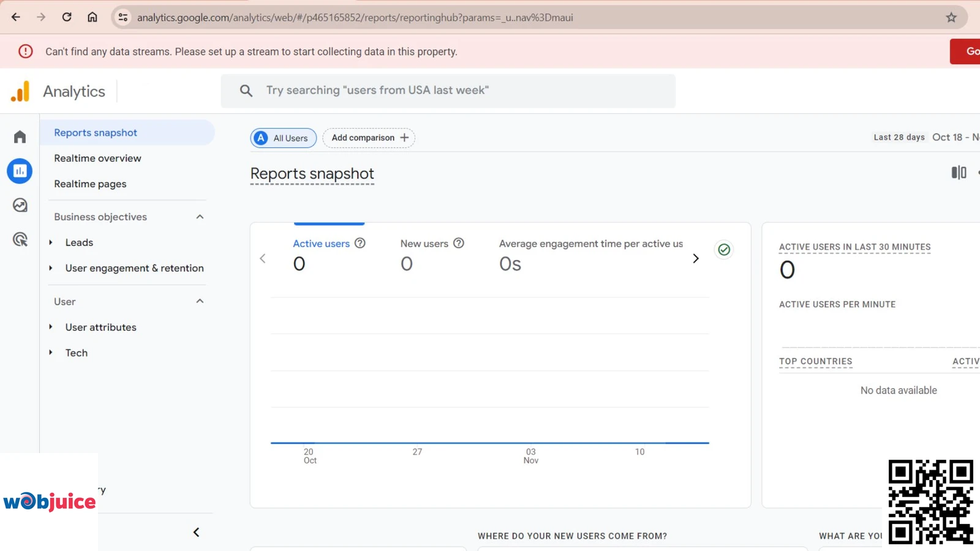This screenshot has width=980, height=551.
Task: Show next metrics with right chevron
Action: (x=696, y=258)
